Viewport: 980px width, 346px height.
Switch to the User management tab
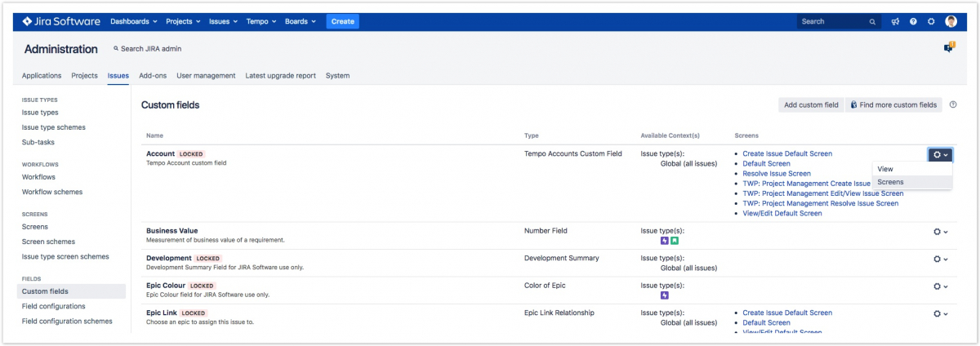[x=206, y=76]
